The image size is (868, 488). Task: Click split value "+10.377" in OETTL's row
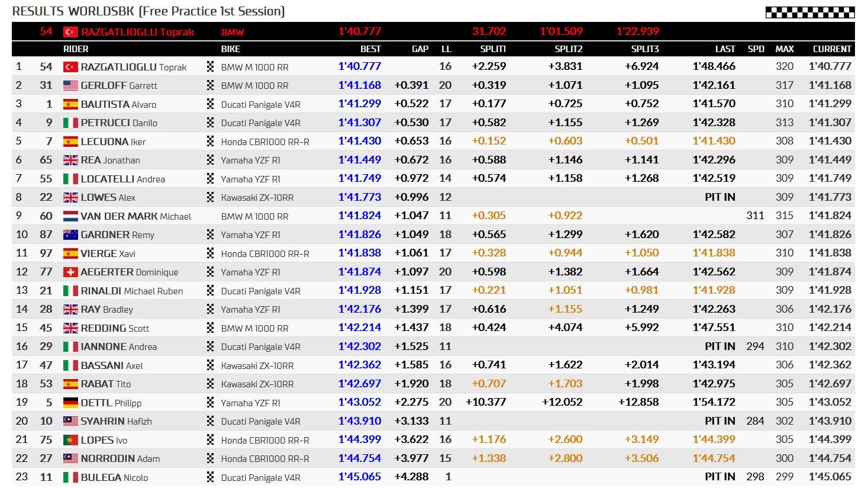(486, 402)
